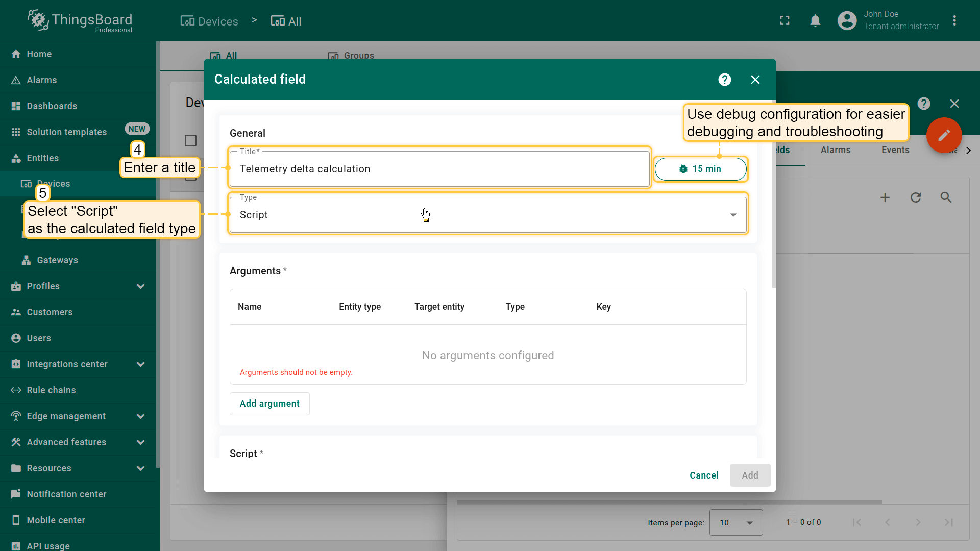Click the notifications bell icon

(x=815, y=21)
